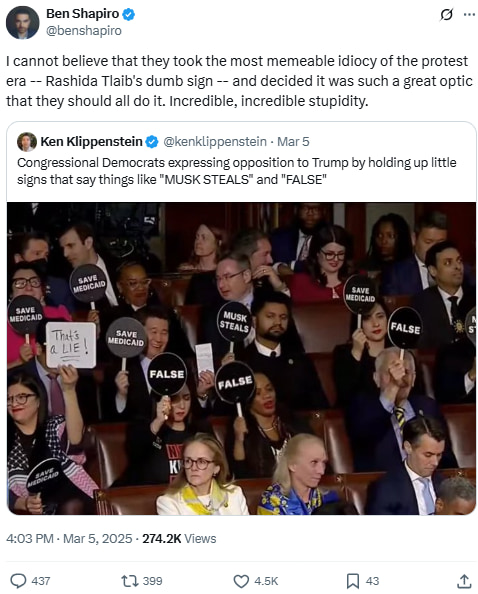Bookmark the tweet using the bookmark icon

click(x=353, y=581)
